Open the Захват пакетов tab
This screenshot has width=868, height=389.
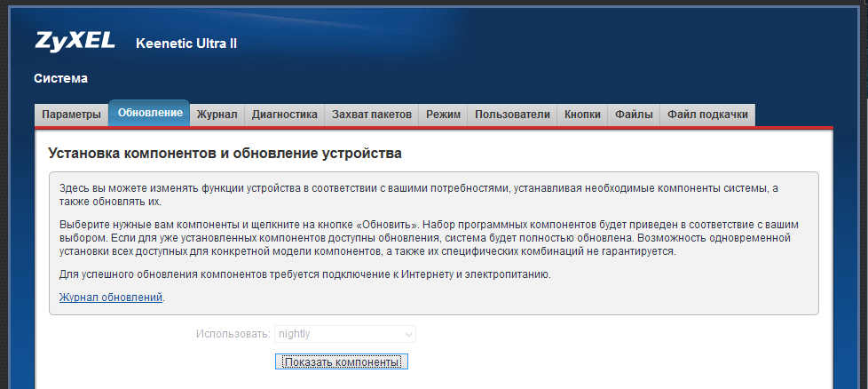click(x=371, y=115)
